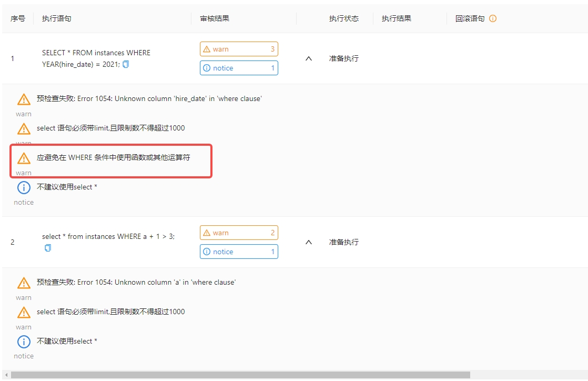Open the info tooltip beside 回滚语句 header
The height and width of the screenshot is (381, 588).
pos(492,18)
